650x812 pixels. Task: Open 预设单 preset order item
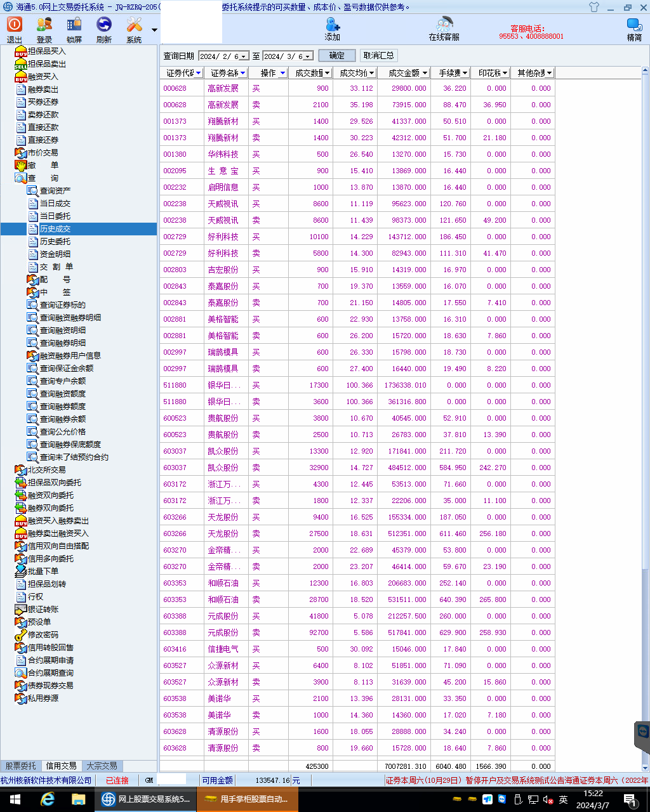pyautogui.click(x=39, y=622)
